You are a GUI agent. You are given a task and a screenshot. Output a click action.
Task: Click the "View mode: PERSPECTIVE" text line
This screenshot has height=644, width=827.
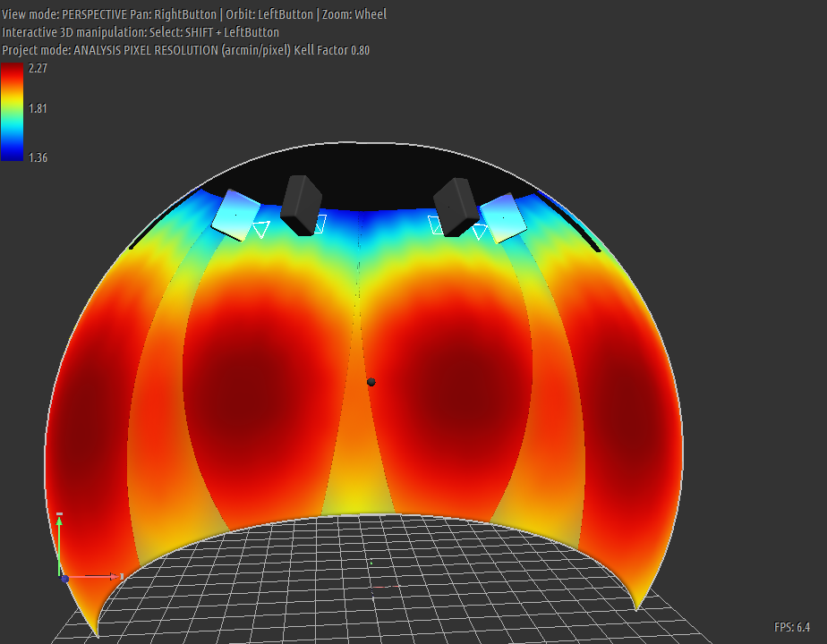[194, 14]
